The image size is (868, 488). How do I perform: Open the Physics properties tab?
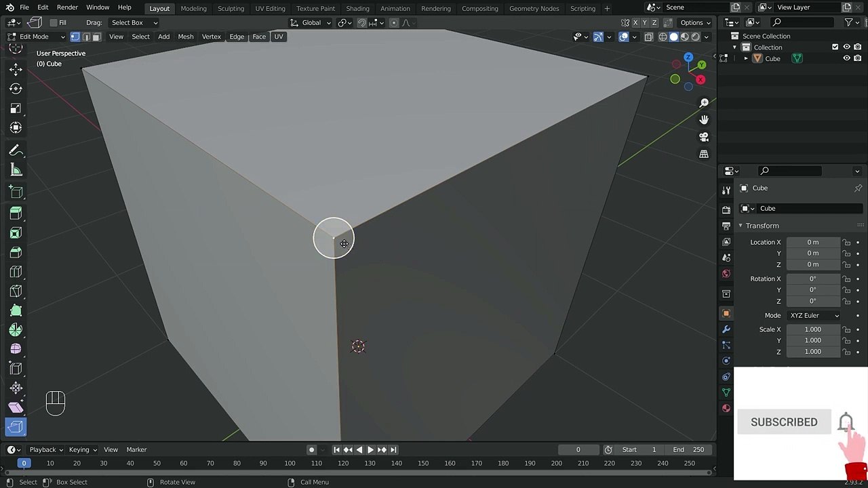coord(726,361)
